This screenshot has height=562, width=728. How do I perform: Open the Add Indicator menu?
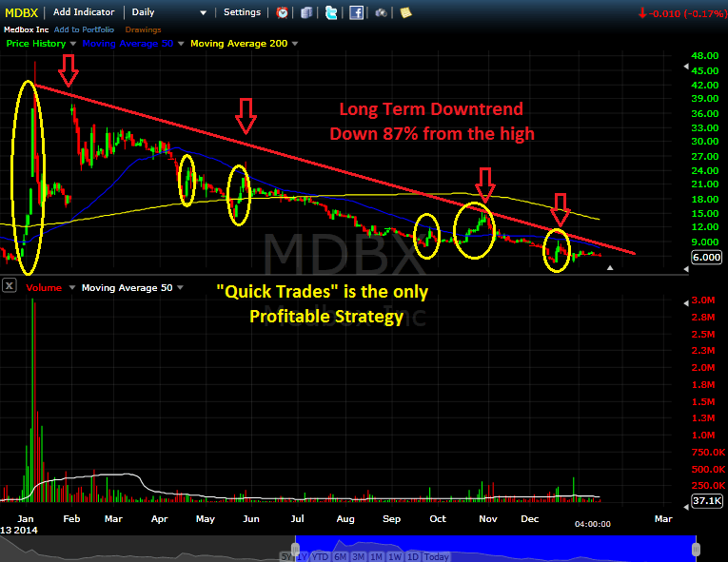click(x=84, y=12)
